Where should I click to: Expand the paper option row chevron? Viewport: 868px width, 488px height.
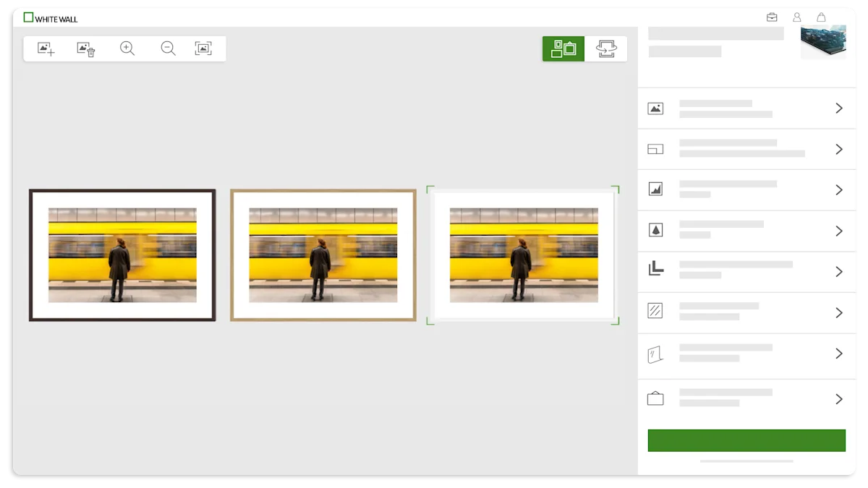point(839,189)
